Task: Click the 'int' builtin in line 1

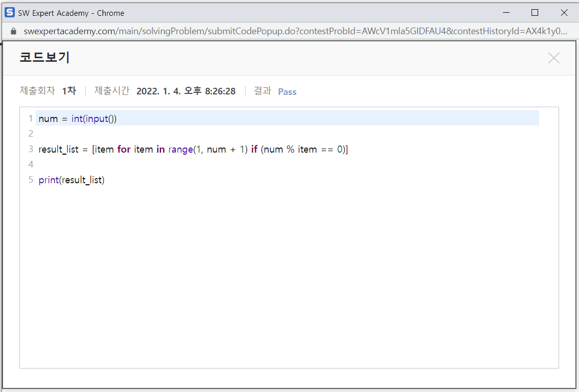Action: 77,118
